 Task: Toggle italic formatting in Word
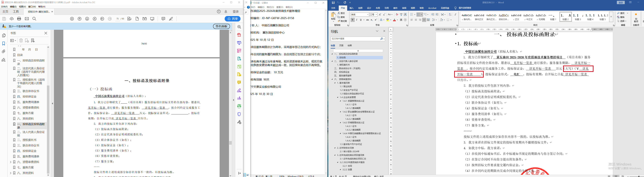(357, 20)
